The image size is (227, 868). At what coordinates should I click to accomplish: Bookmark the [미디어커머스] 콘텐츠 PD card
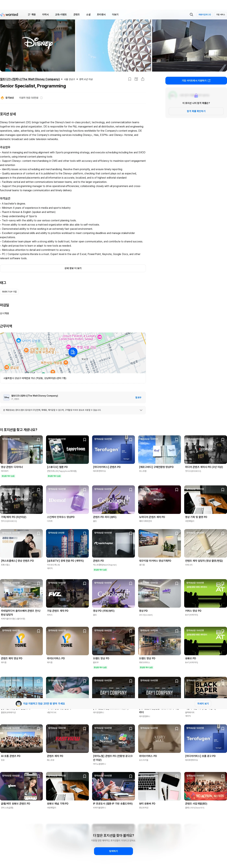coord(131,440)
